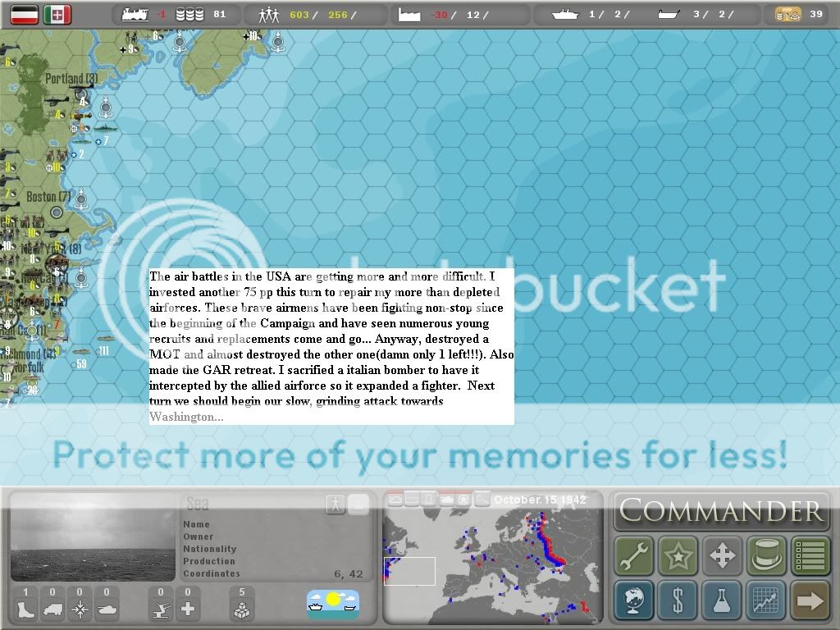Click the truck stat icon
840x630 pixels.
(x=52, y=609)
